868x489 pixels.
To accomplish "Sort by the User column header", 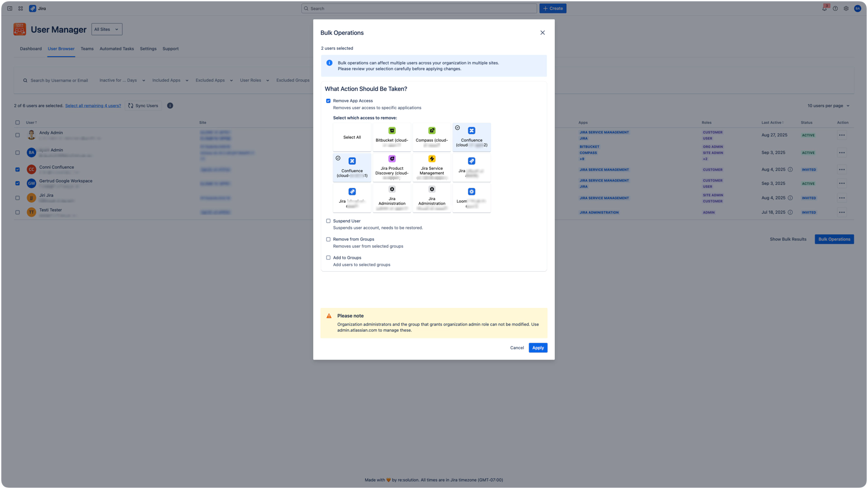I will tap(31, 123).
